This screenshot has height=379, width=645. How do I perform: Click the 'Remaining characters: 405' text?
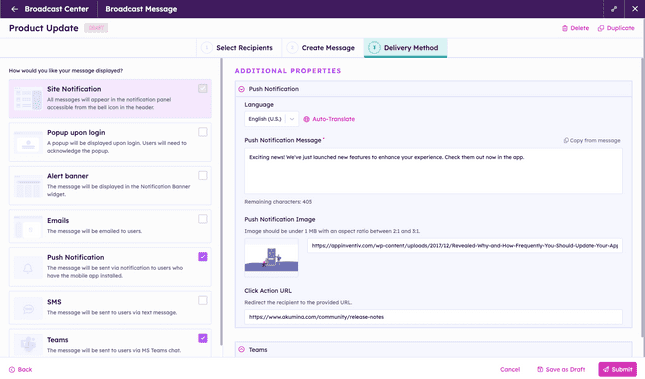278,202
